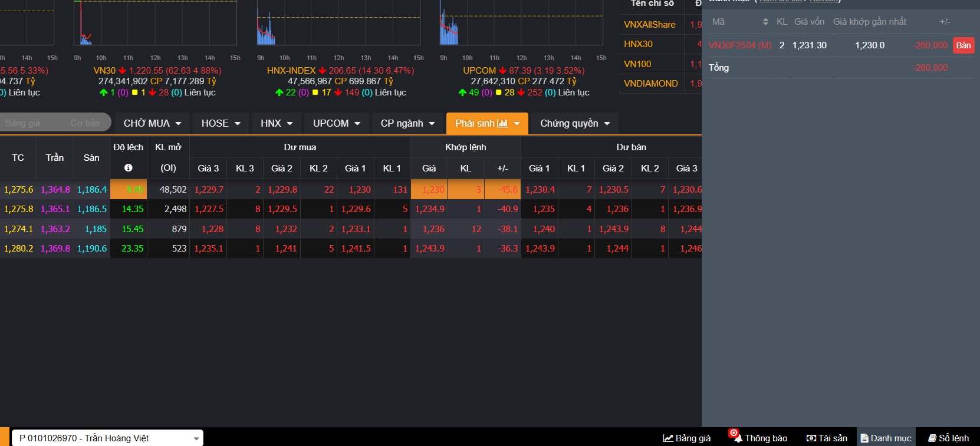Open the CP ngành tab menu
The width and height of the screenshot is (980, 446).
(407, 123)
